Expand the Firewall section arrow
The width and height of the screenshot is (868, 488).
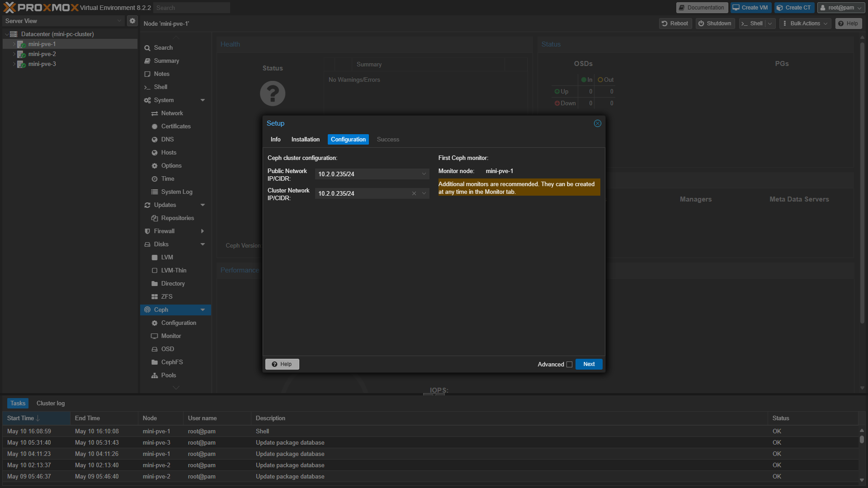coord(203,231)
